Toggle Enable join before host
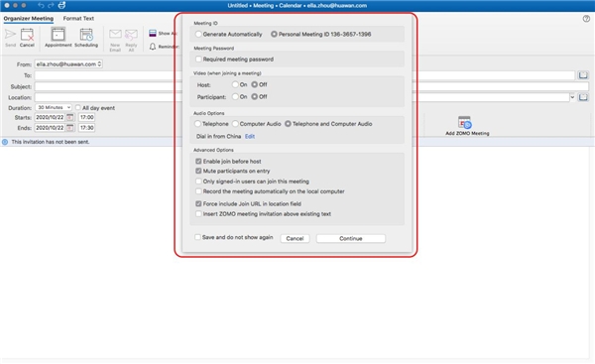The width and height of the screenshot is (595, 364). (x=198, y=162)
